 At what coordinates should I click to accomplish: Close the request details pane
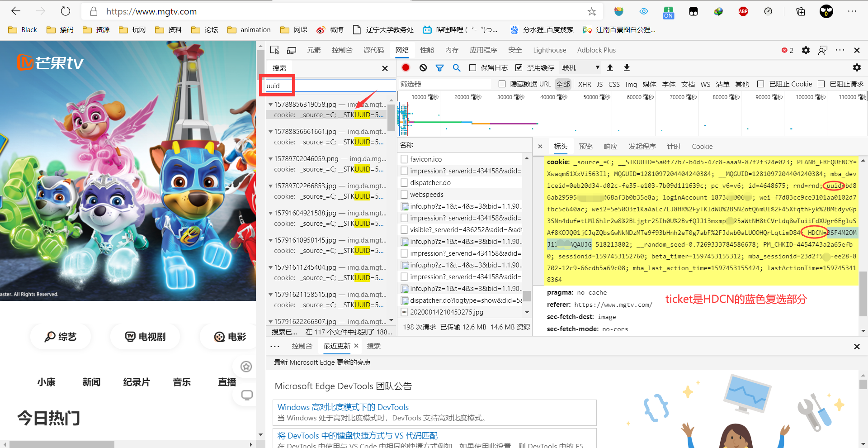coord(540,147)
